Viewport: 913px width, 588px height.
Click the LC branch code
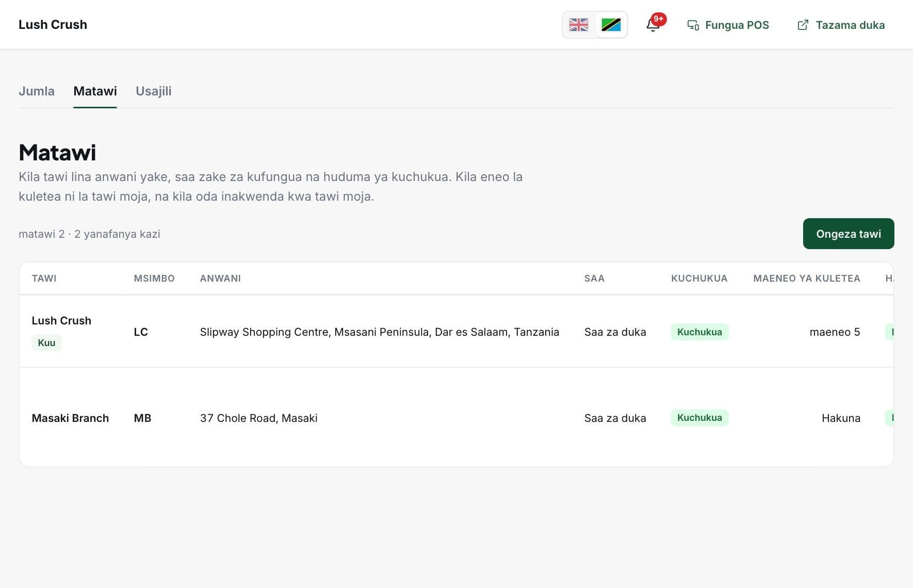point(141,332)
